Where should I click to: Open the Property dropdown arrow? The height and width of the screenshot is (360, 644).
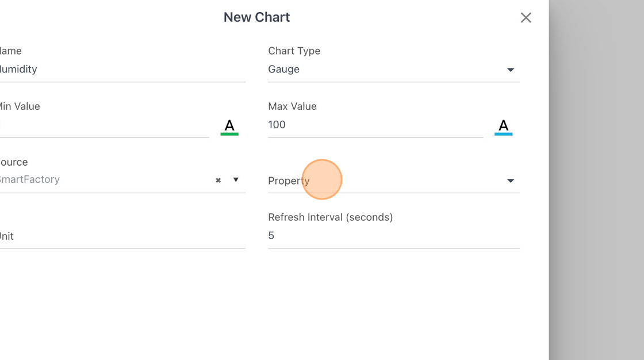(510, 181)
